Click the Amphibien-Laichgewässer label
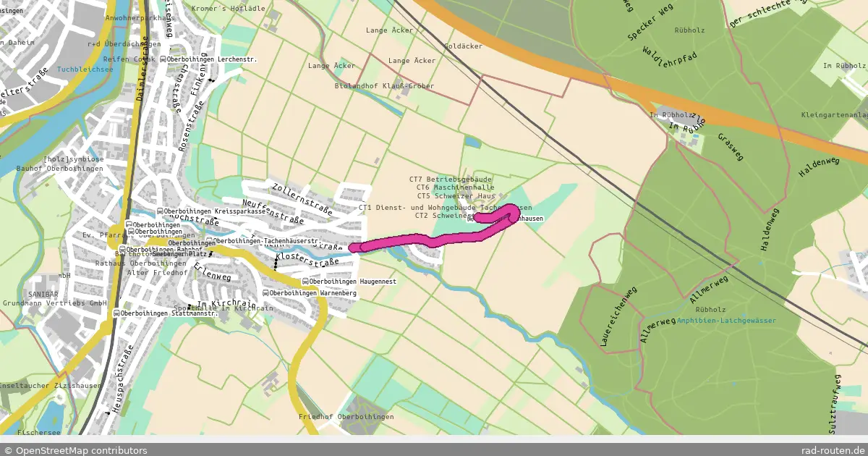Viewport: 868px width, 456px height. tap(727, 321)
